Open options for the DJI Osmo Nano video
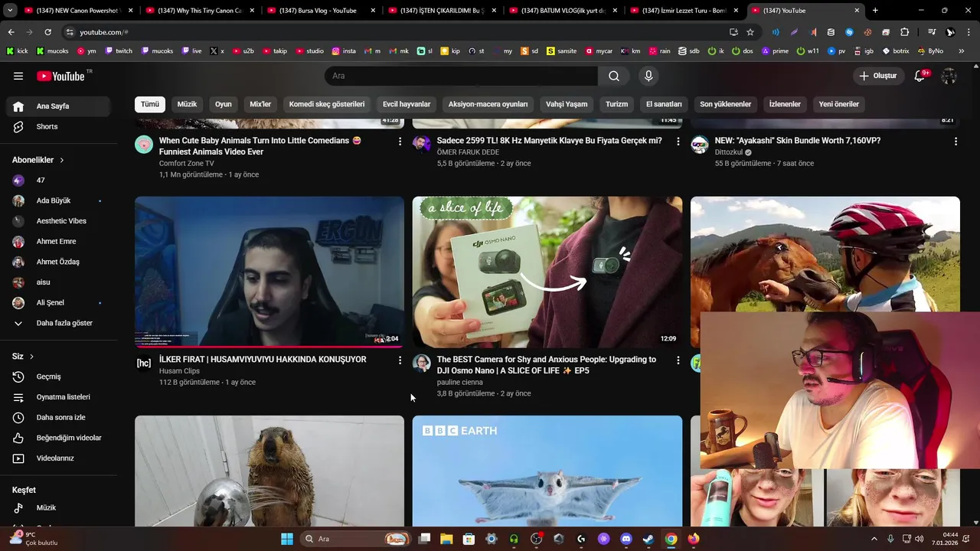Viewport: 980px width, 551px height. tap(678, 360)
